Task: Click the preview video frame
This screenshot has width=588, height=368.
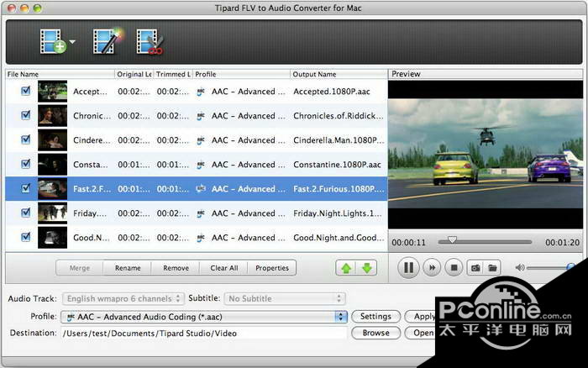Action: coord(486,154)
